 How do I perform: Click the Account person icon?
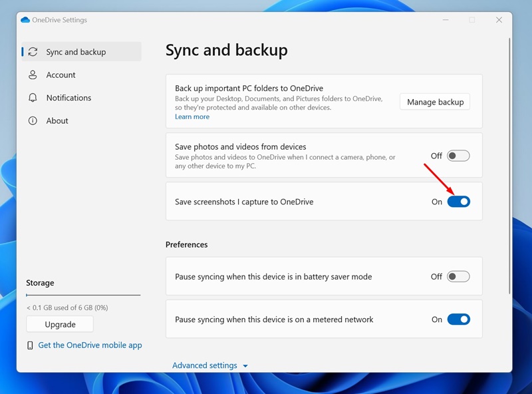pyautogui.click(x=33, y=75)
